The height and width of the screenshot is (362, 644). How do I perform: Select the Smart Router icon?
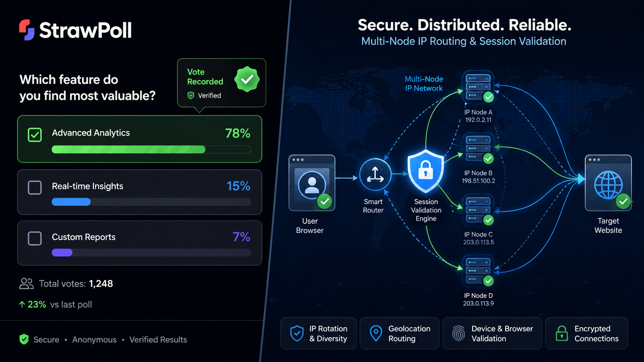pos(375,175)
